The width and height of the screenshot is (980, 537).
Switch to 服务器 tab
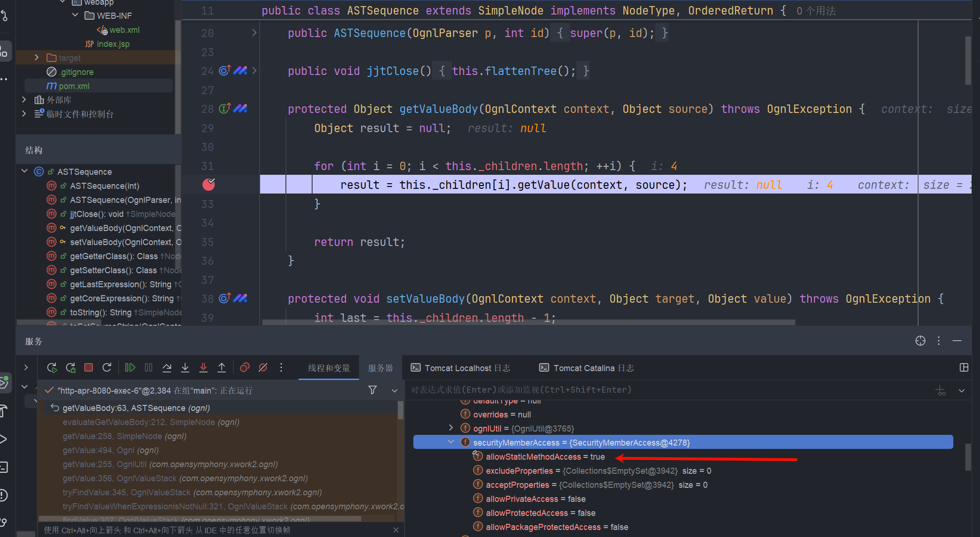[x=381, y=368]
